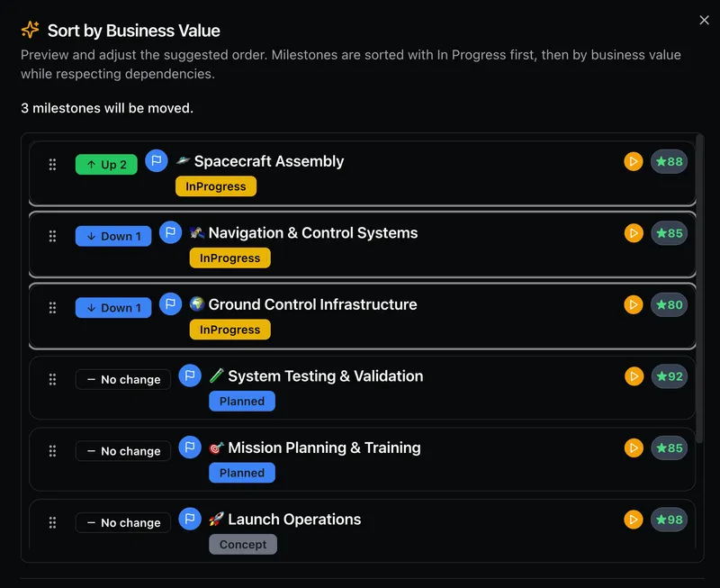Click the Up 2 badge on Spacecraft Assembly

click(x=106, y=165)
